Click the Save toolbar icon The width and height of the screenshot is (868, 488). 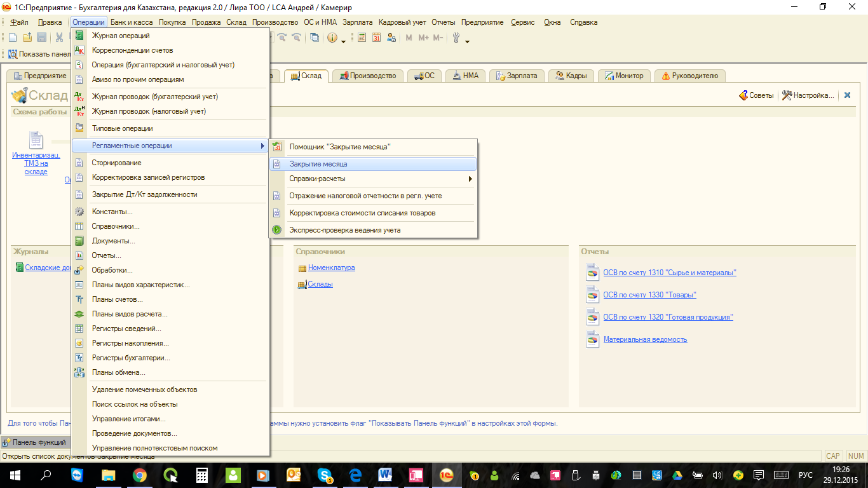click(x=41, y=37)
